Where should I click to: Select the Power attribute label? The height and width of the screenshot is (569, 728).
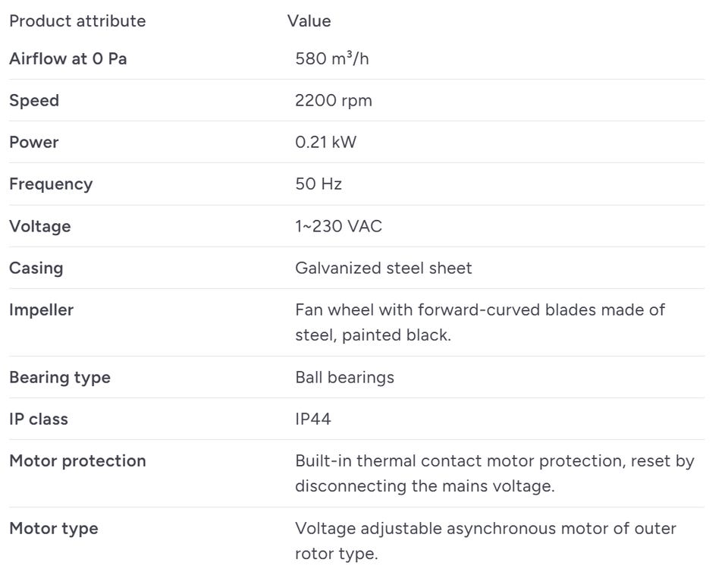coord(34,142)
